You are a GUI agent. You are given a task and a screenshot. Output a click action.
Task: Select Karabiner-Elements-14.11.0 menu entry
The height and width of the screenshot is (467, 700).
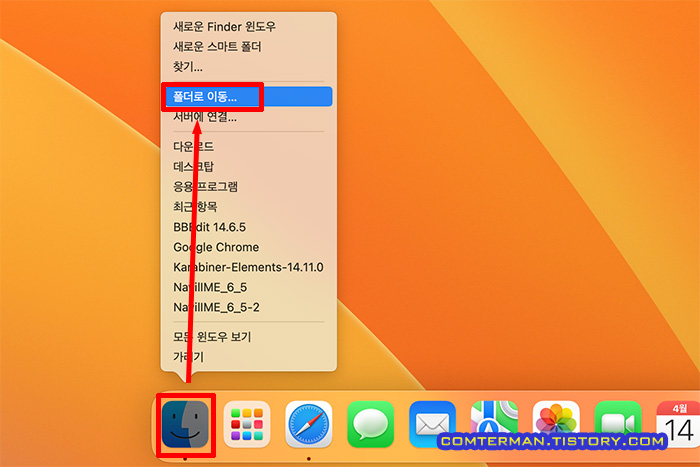[x=249, y=267]
